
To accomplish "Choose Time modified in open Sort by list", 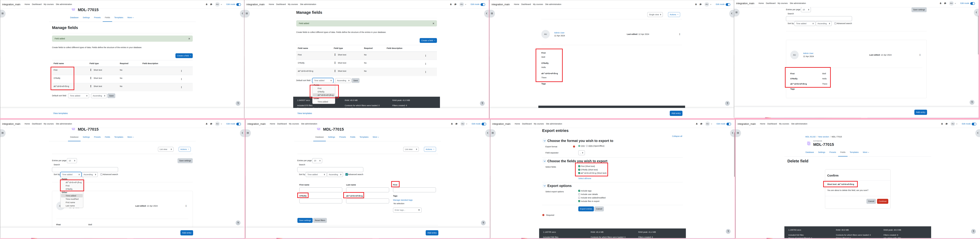I will [x=72, y=199].
